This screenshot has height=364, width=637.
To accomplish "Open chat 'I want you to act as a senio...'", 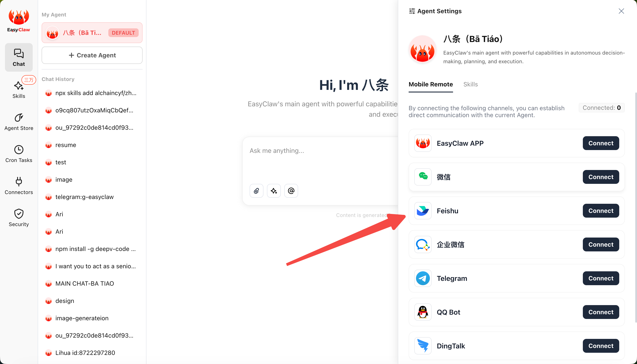I will pos(92,266).
